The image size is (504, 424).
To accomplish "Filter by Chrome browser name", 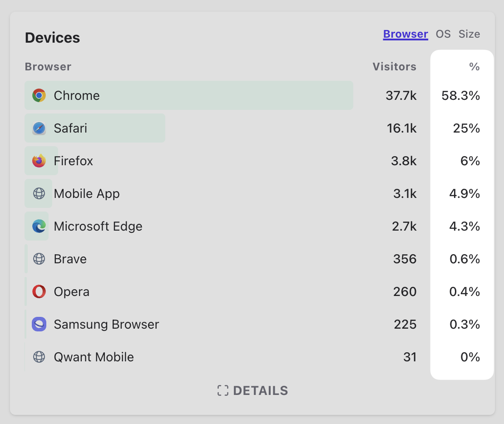I will (77, 95).
